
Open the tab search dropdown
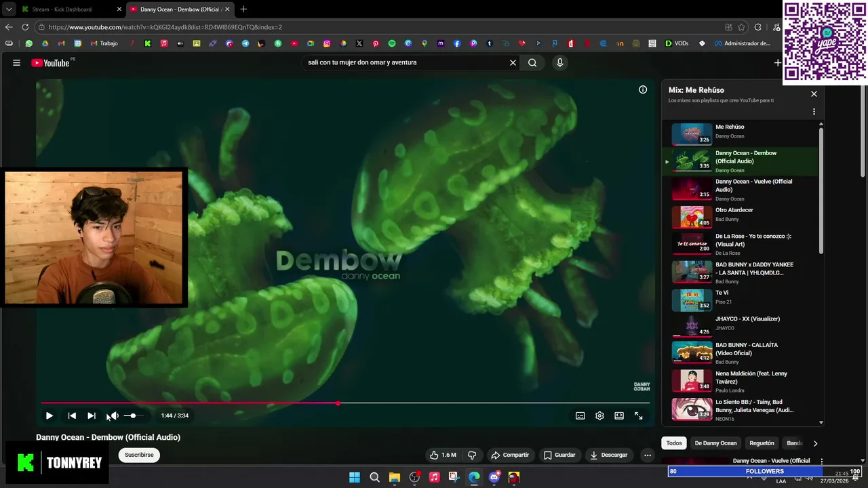8,9
